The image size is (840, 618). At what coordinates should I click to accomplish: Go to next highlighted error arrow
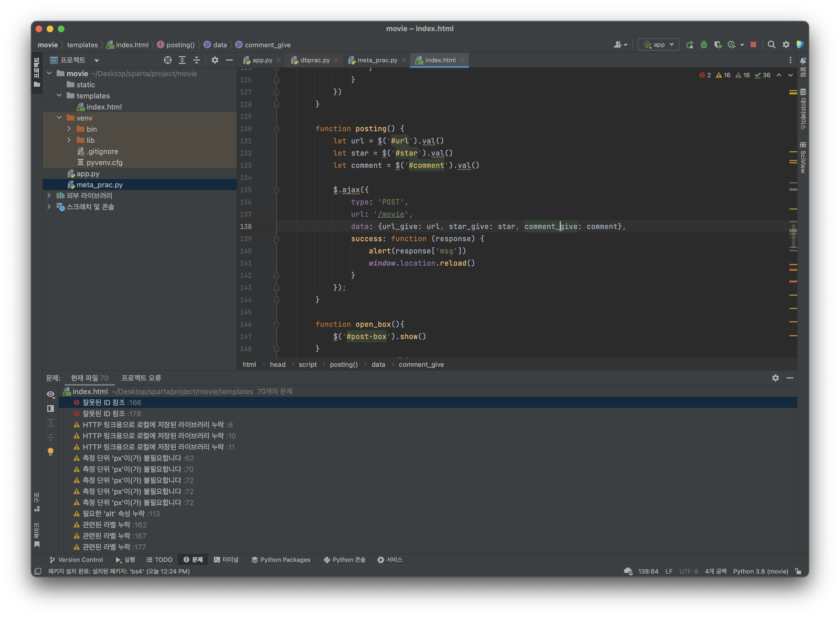(790, 75)
